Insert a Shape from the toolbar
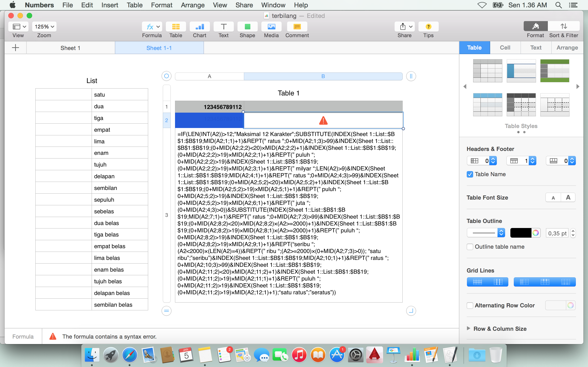The height and width of the screenshot is (367, 588). click(x=247, y=27)
